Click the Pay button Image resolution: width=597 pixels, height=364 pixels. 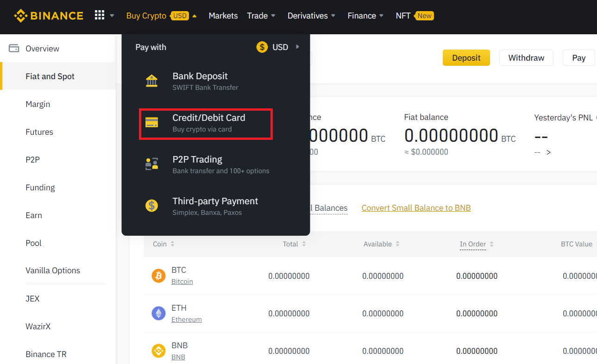click(x=579, y=58)
